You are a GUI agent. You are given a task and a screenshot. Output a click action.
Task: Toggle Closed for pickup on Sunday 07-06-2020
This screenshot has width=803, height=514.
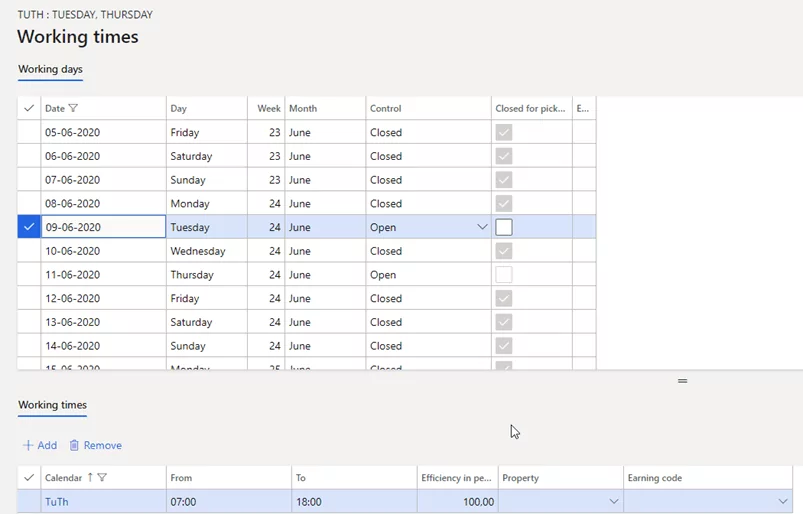[504, 180]
